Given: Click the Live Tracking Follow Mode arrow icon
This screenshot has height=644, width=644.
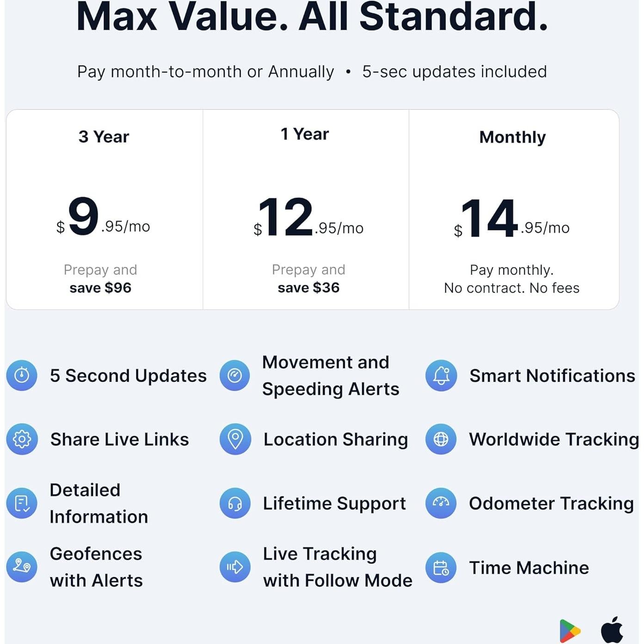Looking at the screenshot, I should (235, 567).
